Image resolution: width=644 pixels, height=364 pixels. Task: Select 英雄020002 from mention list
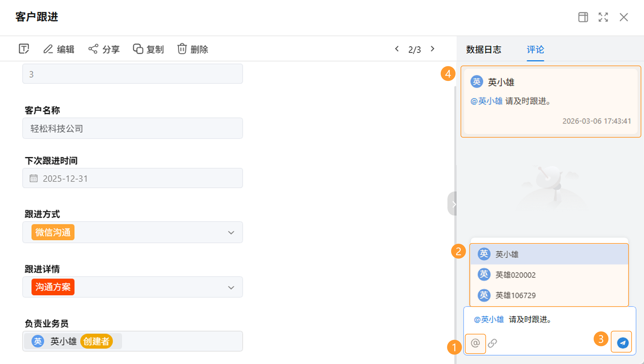[515, 275]
